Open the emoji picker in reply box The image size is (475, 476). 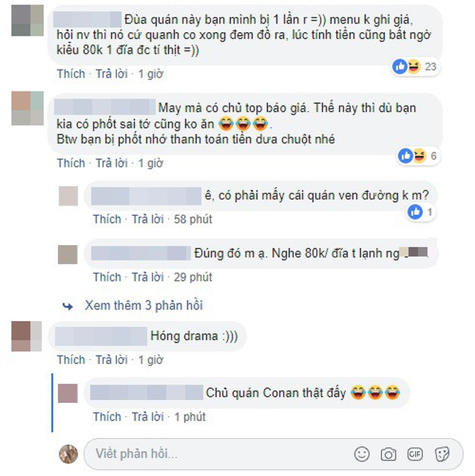(362, 454)
